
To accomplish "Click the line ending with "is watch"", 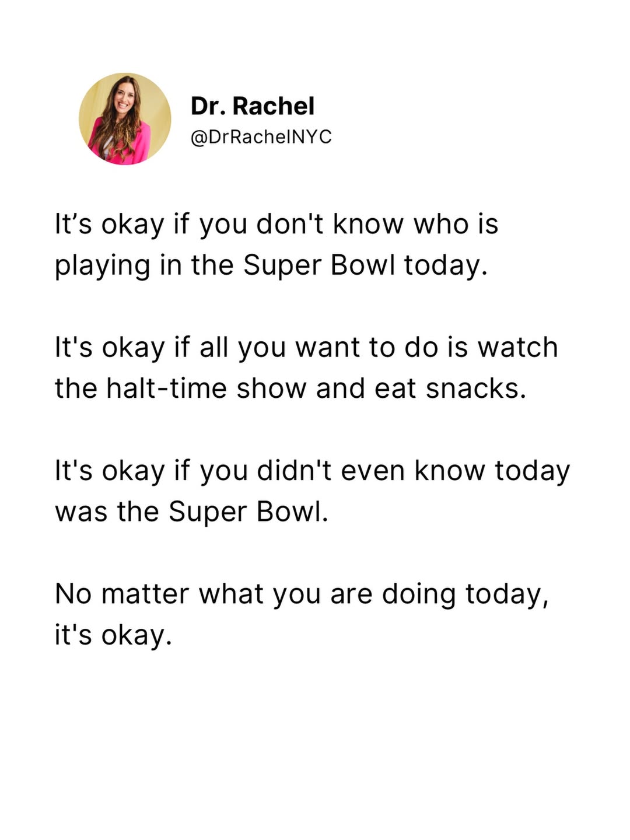I will coord(306,348).
